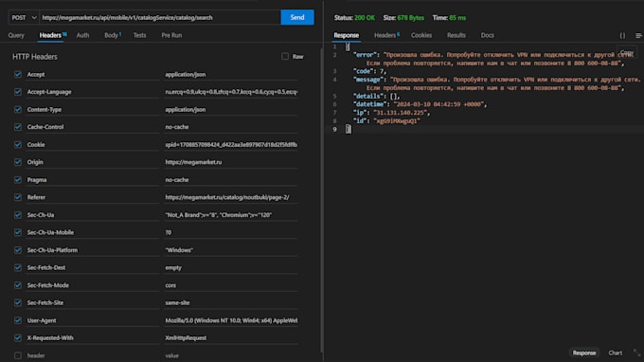Uncheck the Sec-Ch-Ua header
This screenshot has height=362, width=644.
(x=18, y=215)
